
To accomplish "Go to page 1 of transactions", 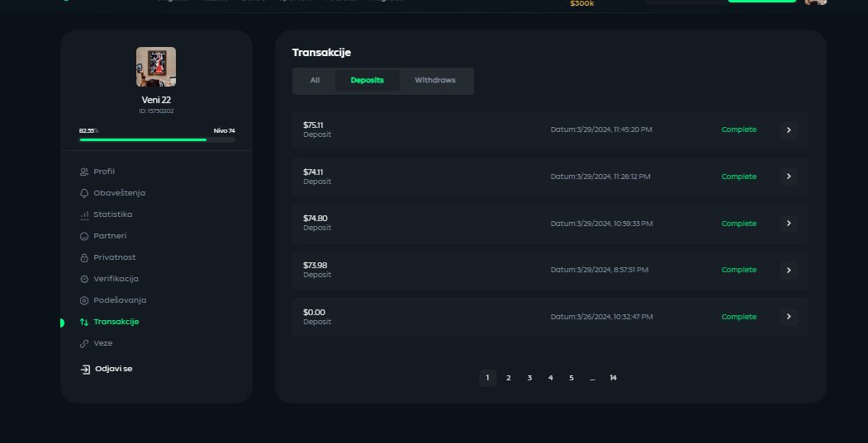I will pos(488,379).
